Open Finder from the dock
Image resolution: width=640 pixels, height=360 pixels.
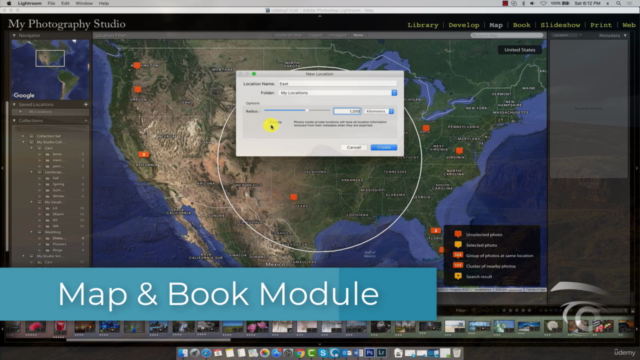click(183, 353)
